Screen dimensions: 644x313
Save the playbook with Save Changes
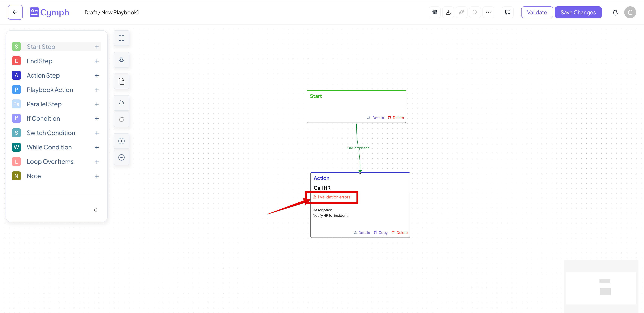(x=578, y=12)
